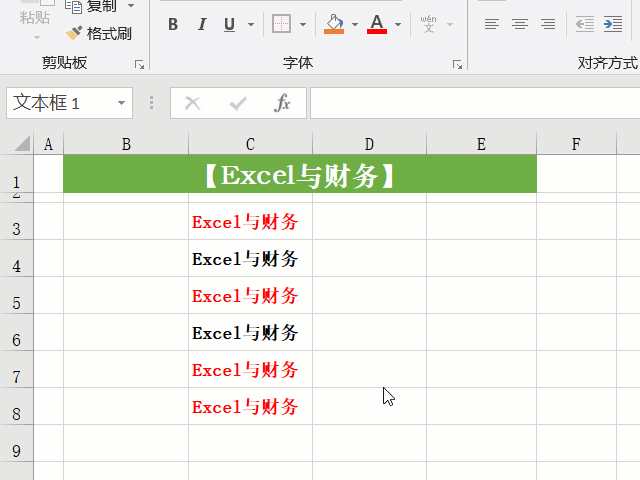Decrease indent

coord(584,24)
